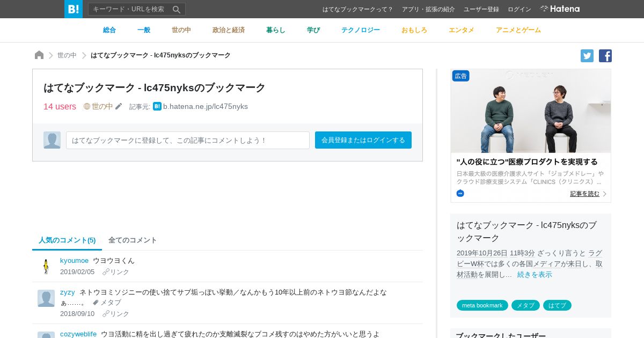Select おもしろ category tab
Image resolution: width=644 pixels, height=338 pixels.
(414, 30)
